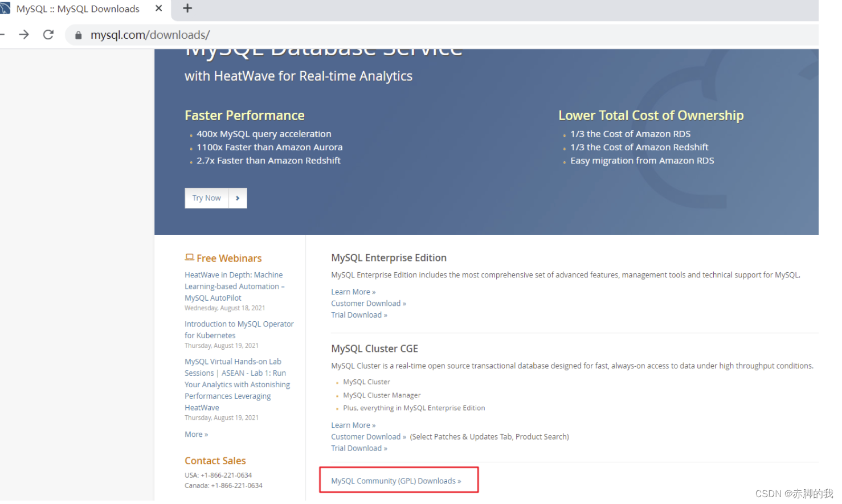Click the MySQL favicon on the tab
The width and height of the screenshot is (842, 504).
5,9
